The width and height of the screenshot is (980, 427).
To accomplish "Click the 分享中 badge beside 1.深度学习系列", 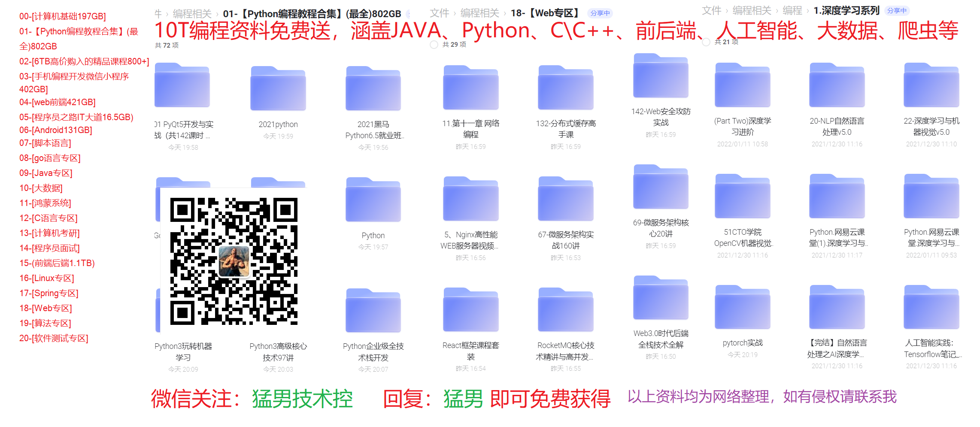I will pos(897,11).
